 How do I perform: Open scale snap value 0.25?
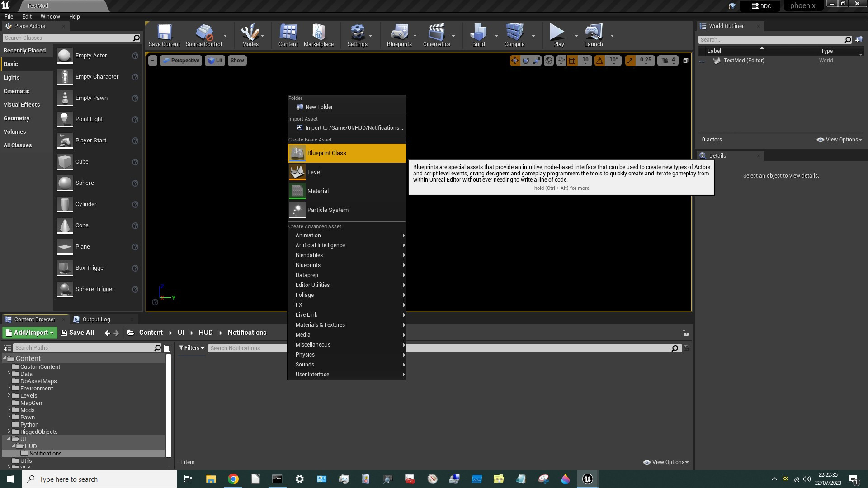coord(646,61)
